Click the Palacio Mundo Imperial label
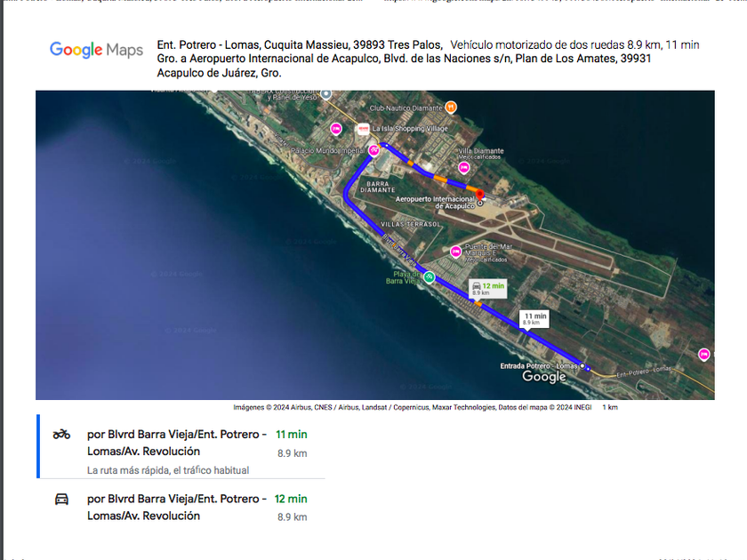Screen dimensions: 747x560 point(328,150)
